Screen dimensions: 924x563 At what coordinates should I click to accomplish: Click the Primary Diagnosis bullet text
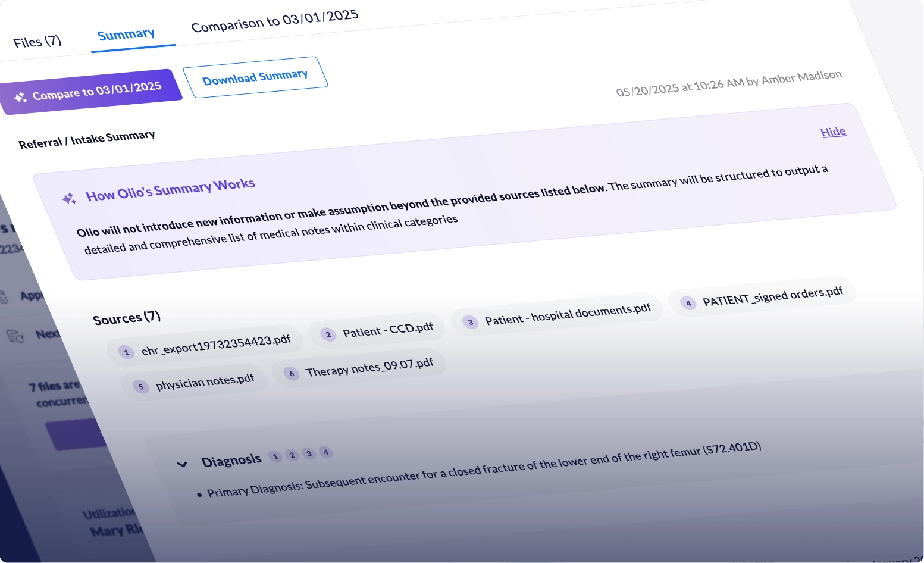[x=484, y=470]
